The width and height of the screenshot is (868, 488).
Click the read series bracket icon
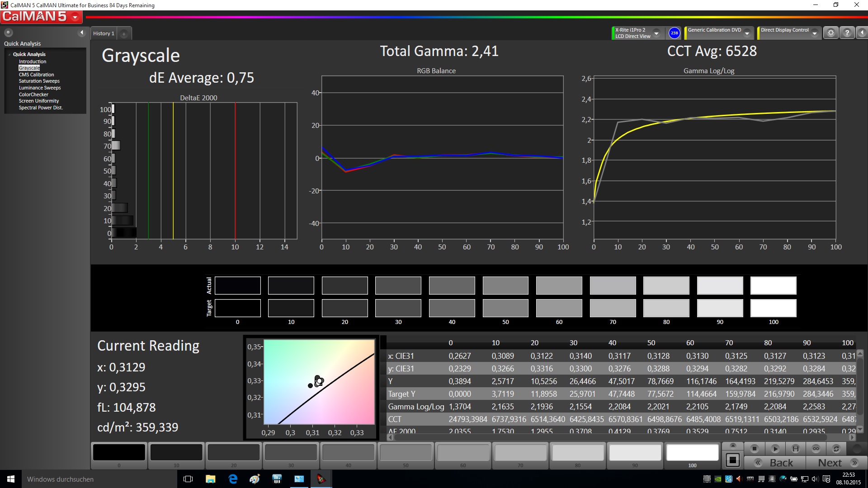[x=796, y=449]
